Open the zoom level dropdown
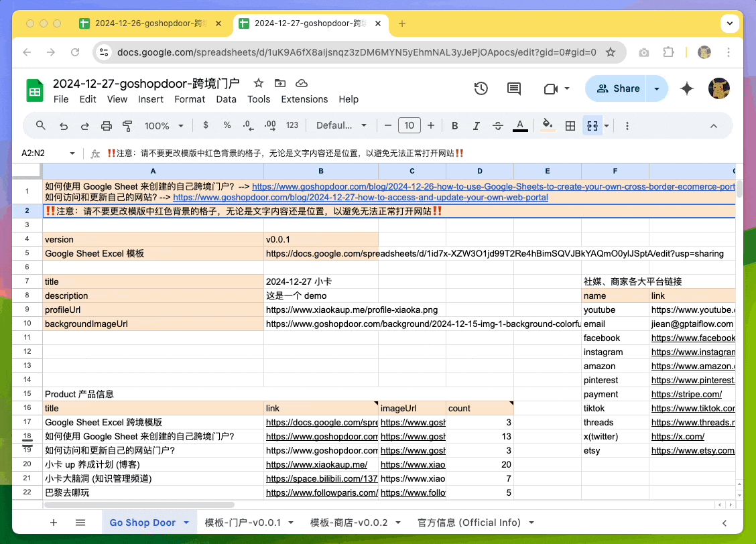 (164, 126)
